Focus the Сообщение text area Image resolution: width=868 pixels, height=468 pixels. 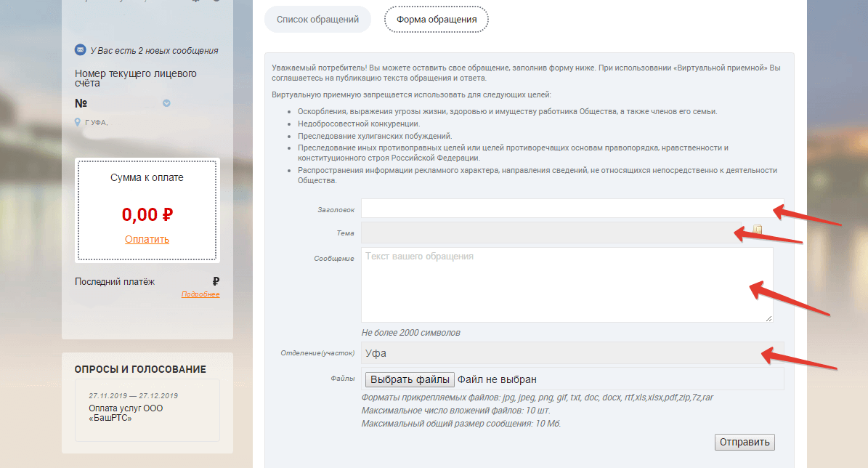(x=567, y=285)
